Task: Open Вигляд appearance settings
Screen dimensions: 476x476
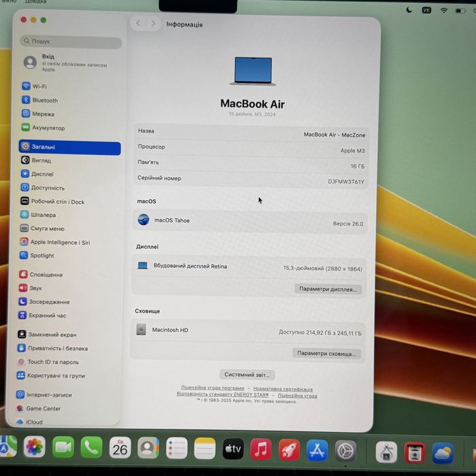Action: (x=36, y=160)
